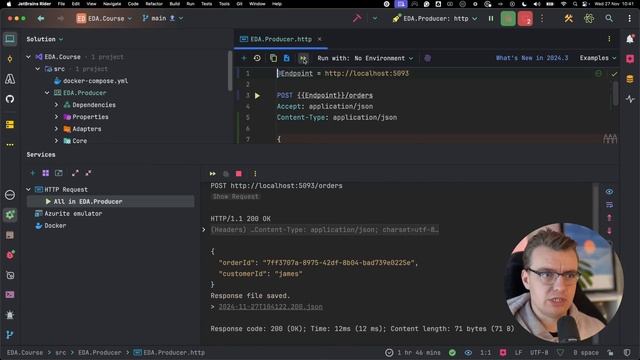Open the Commit tool window icon

(x=10, y=59)
